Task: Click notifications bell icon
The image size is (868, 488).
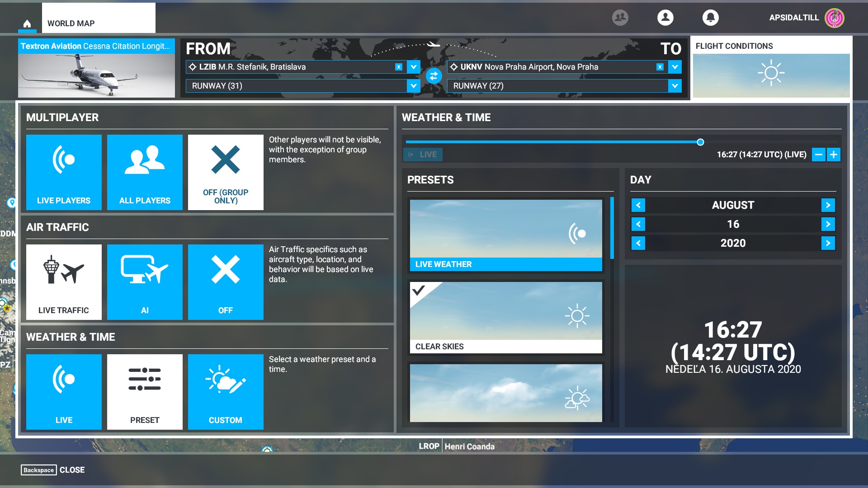Action: coord(711,17)
